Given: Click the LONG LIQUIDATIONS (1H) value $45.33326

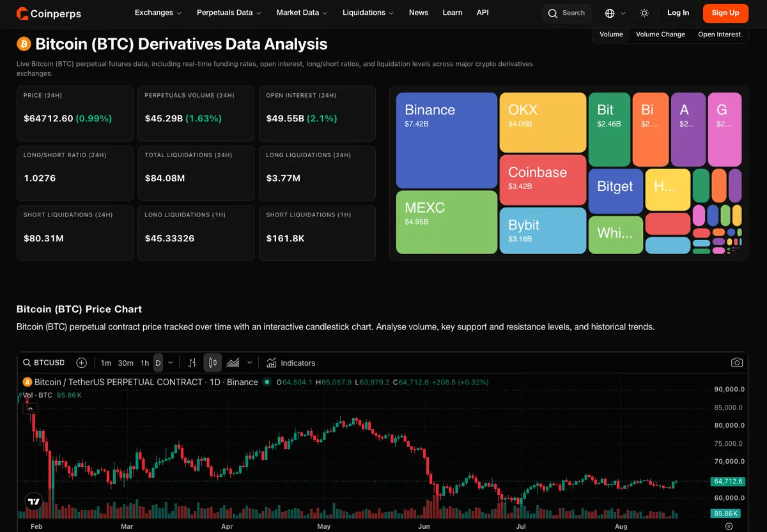Looking at the screenshot, I should pos(169,238).
